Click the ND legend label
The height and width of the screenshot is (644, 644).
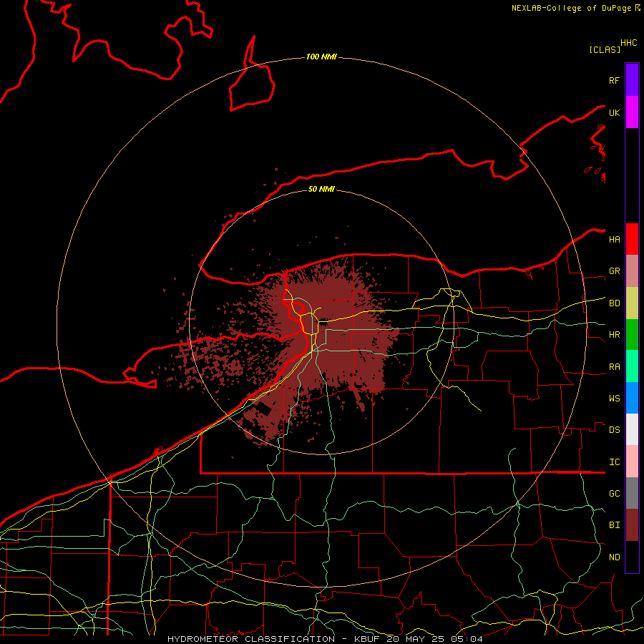pos(615,557)
